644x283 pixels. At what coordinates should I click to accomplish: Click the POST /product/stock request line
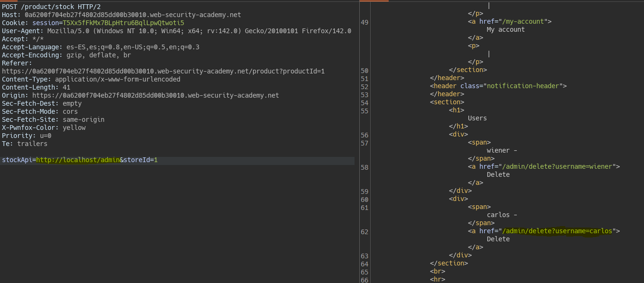pos(51,7)
